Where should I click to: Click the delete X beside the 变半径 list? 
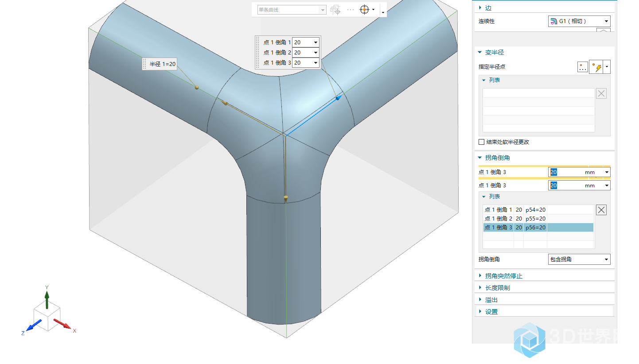pyautogui.click(x=601, y=93)
